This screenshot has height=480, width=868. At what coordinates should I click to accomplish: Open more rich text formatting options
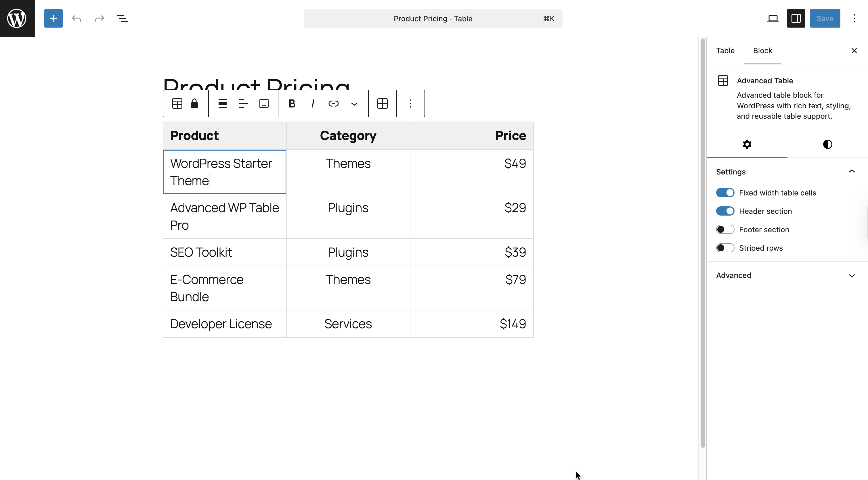pyautogui.click(x=354, y=103)
